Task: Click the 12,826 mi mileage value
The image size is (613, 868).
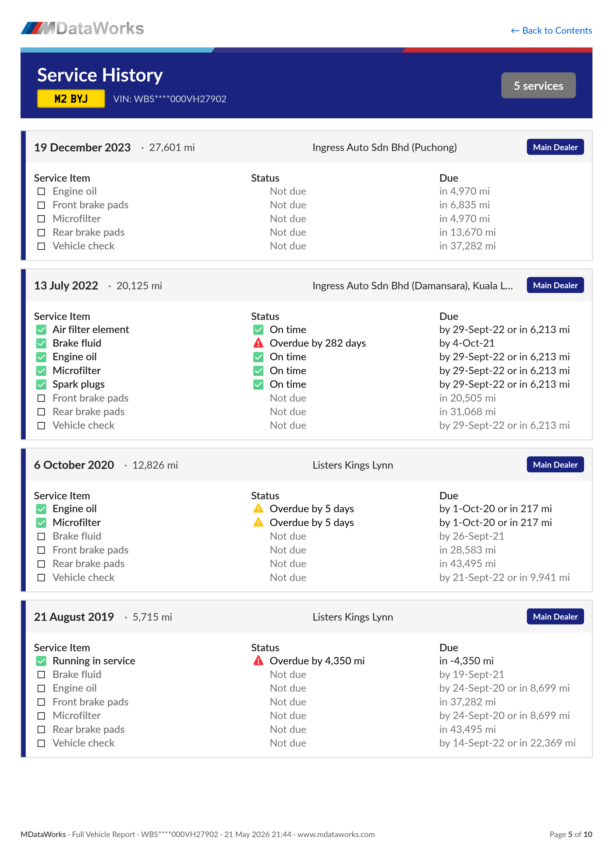Action: point(155,465)
